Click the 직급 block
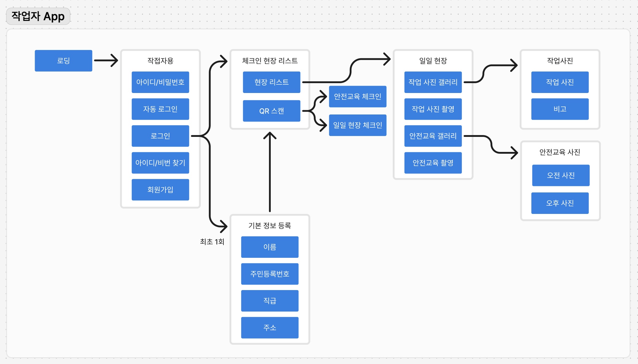Viewport: 638px width, 364px height. coord(270,301)
